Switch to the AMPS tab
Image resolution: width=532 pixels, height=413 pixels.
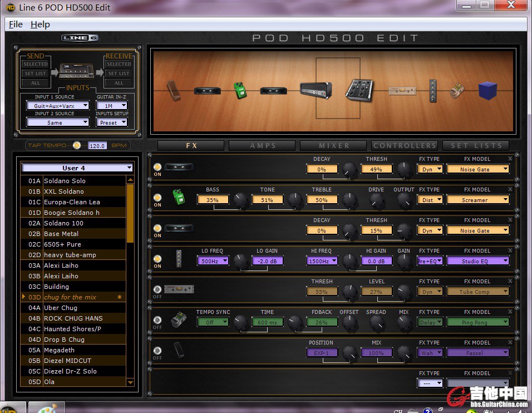[263, 146]
